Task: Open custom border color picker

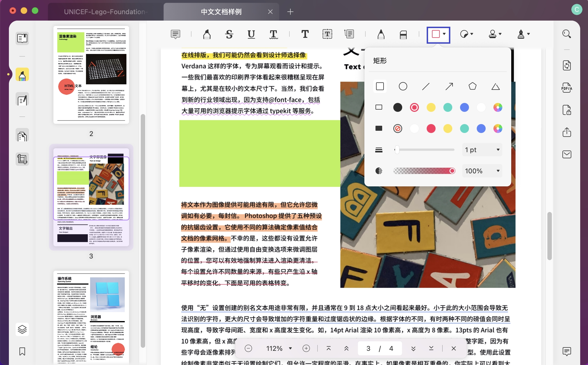Action: tap(498, 107)
